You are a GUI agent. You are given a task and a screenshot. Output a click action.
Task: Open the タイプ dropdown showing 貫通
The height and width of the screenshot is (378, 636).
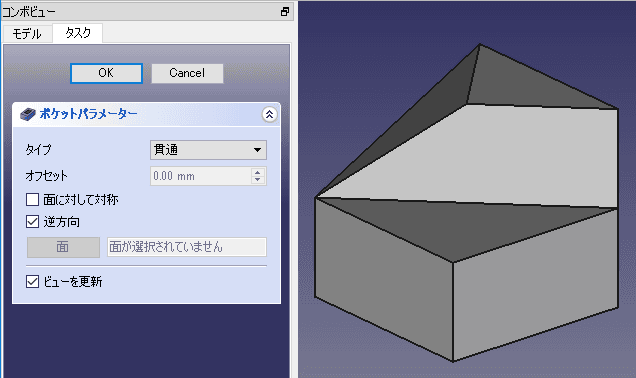coord(208,150)
